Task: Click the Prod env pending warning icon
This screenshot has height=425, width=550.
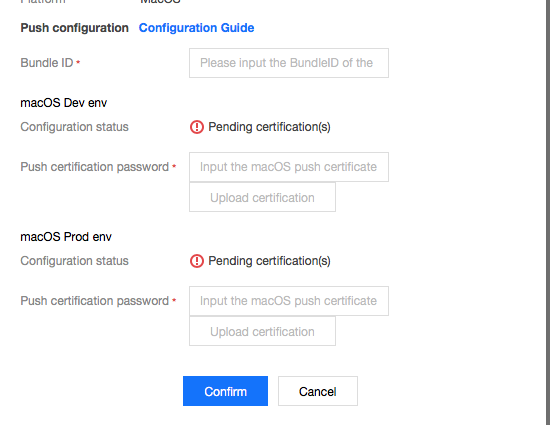Action: (197, 261)
